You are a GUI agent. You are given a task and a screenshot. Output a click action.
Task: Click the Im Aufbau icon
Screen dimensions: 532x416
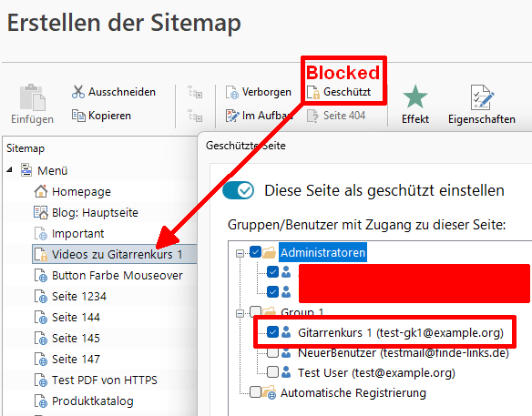(232, 116)
